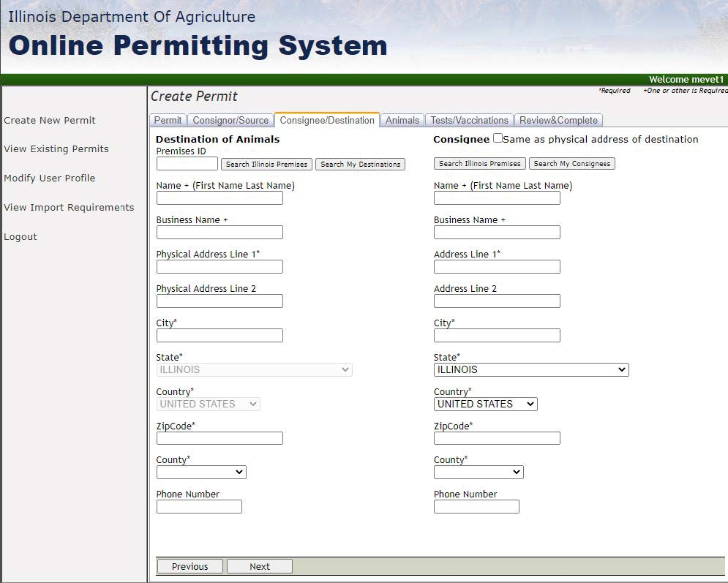Click the 'Destination of Animals' heading
728x583 pixels.
coord(218,139)
